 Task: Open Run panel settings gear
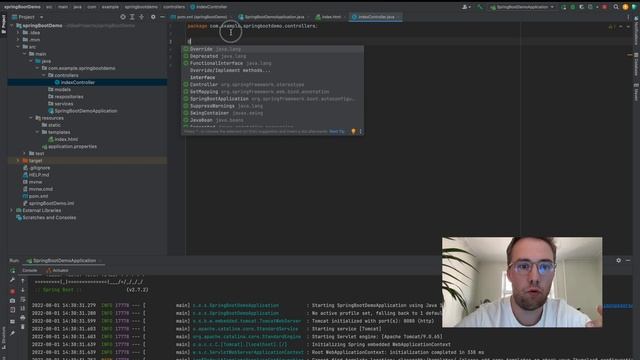tap(618, 260)
